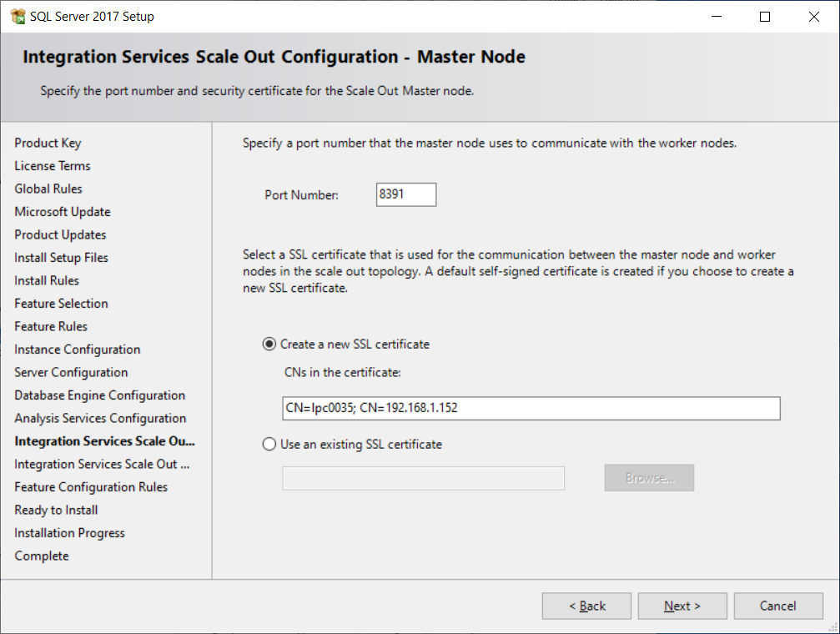
Task: Select Analysis Services Configuration step
Action: pyautogui.click(x=100, y=419)
